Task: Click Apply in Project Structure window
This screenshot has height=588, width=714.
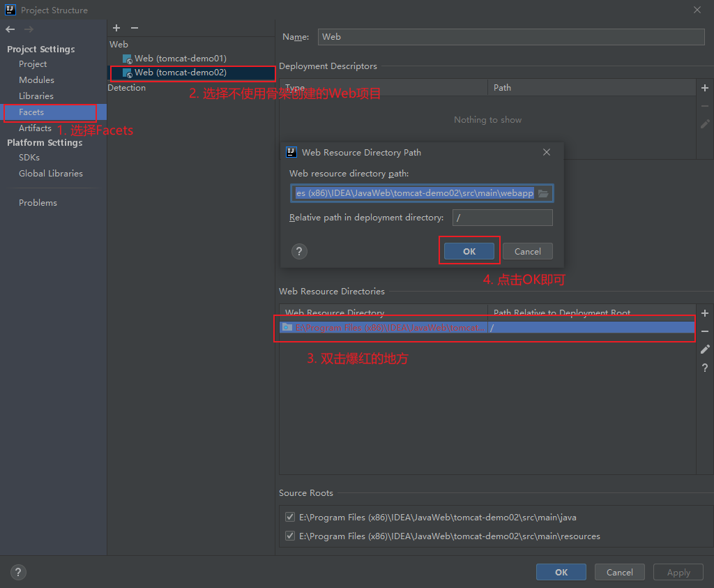Action: click(678, 573)
